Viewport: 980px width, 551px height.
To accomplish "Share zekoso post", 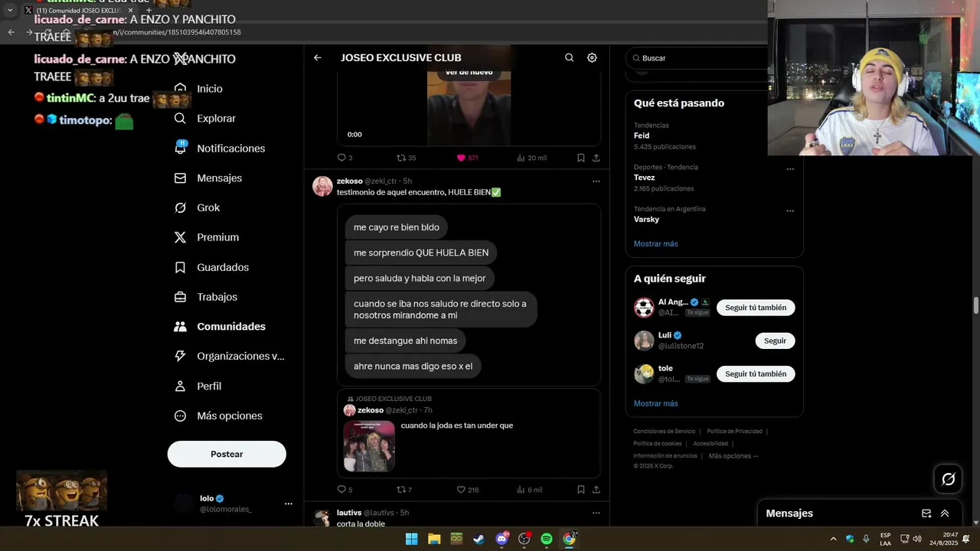I will [x=596, y=490].
